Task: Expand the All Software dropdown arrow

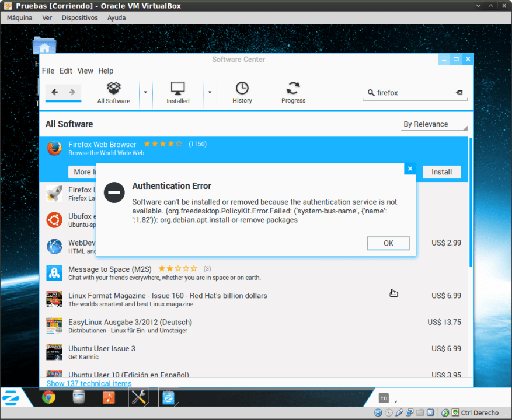Action: [145, 92]
